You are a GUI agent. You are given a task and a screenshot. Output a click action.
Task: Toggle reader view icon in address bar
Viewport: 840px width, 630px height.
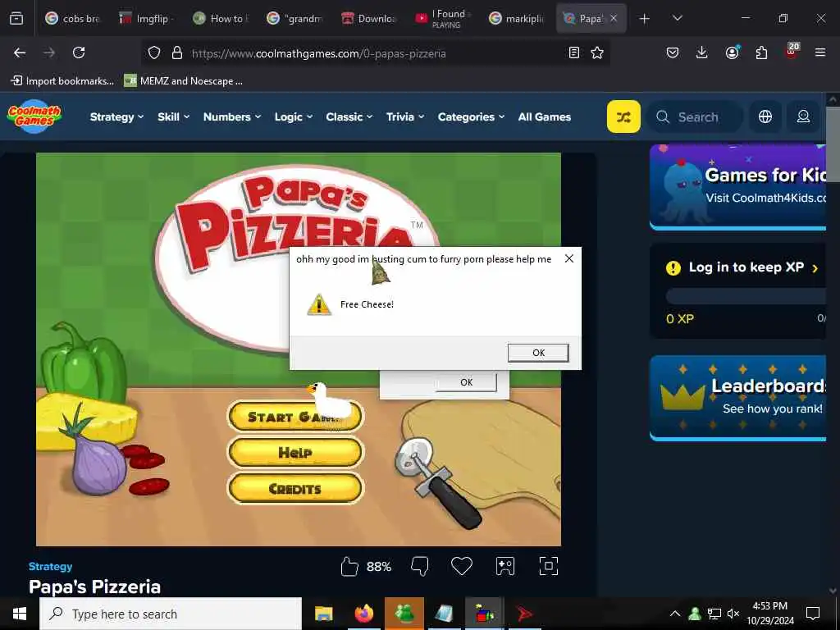[573, 52]
